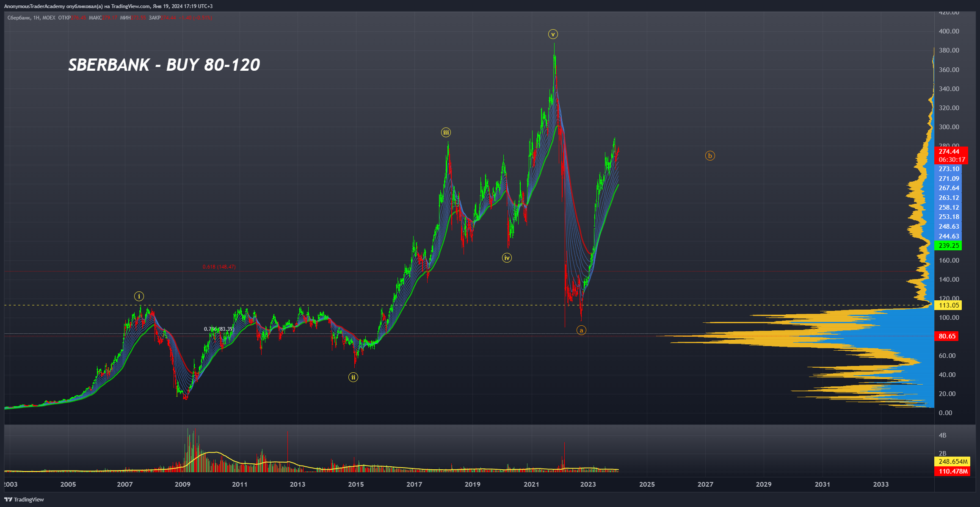Click the blue price label 248.63
This screenshot has width=980, height=507.
coord(949,227)
